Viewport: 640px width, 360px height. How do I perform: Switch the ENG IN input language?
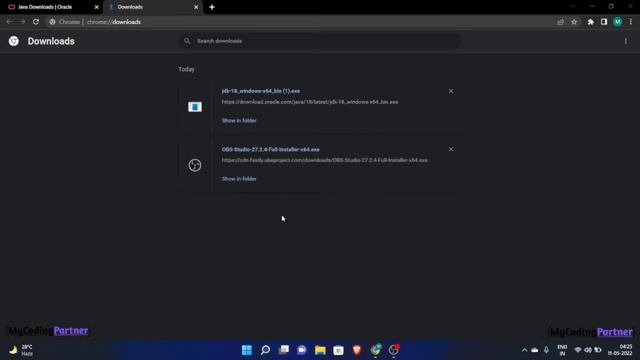tap(562, 350)
